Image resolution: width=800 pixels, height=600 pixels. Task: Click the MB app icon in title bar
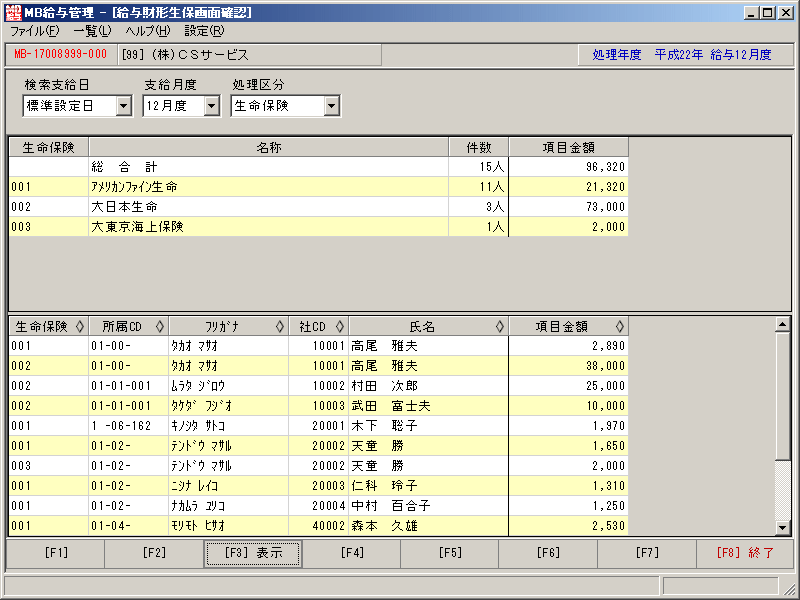[14, 13]
